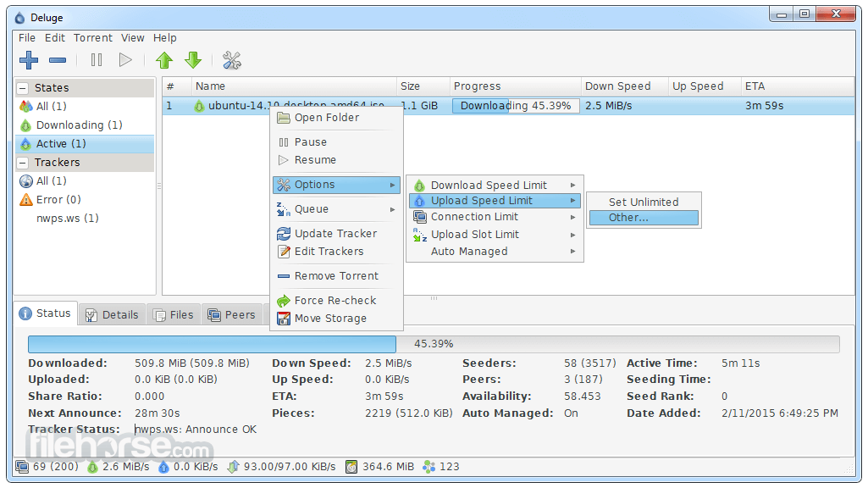
Task: Open the View menu
Action: coord(133,37)
